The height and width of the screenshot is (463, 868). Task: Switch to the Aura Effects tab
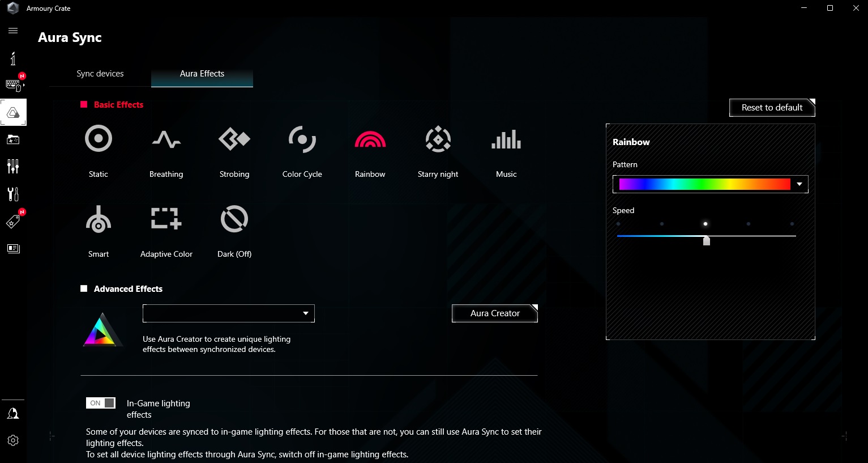(202, 74)
